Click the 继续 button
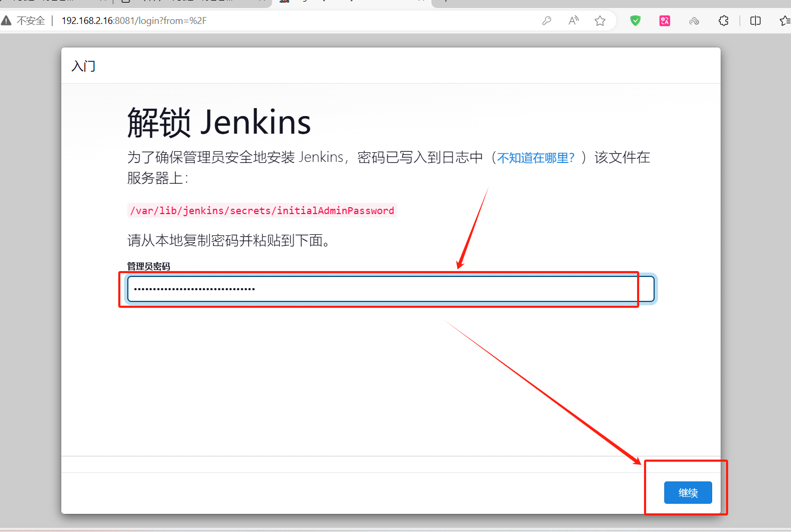Image resolution: width=791 pixels, height=532 pixels. (688, 493)
